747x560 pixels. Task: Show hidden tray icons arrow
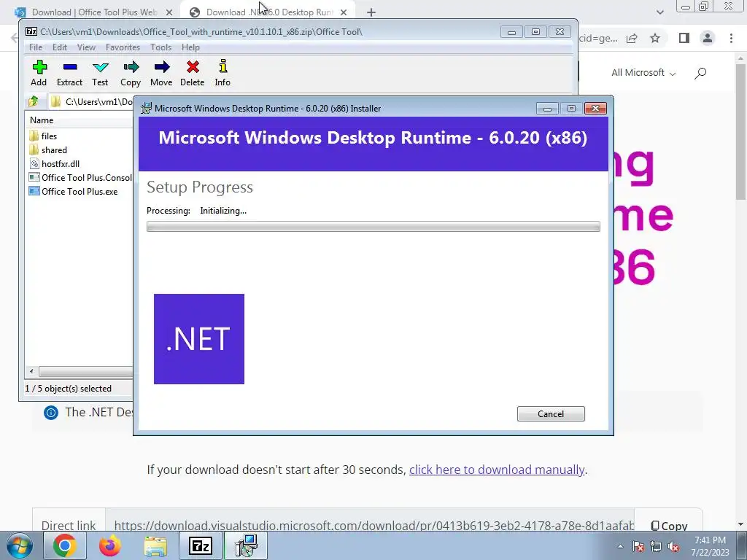(x=620, y=546)
